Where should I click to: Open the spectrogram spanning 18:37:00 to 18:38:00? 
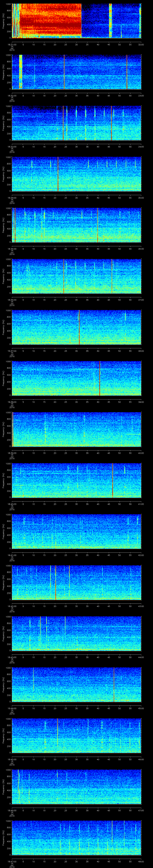point(76,327)
